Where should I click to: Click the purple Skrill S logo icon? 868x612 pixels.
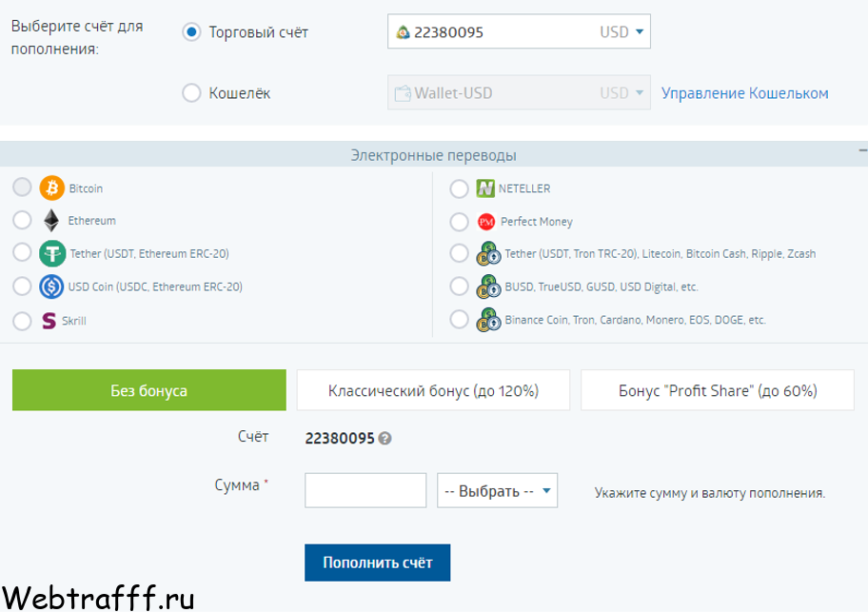tap(49, 321)
